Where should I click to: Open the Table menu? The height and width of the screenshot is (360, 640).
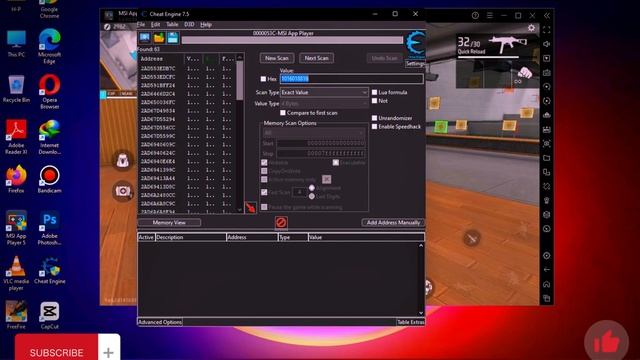coord(172,24)
